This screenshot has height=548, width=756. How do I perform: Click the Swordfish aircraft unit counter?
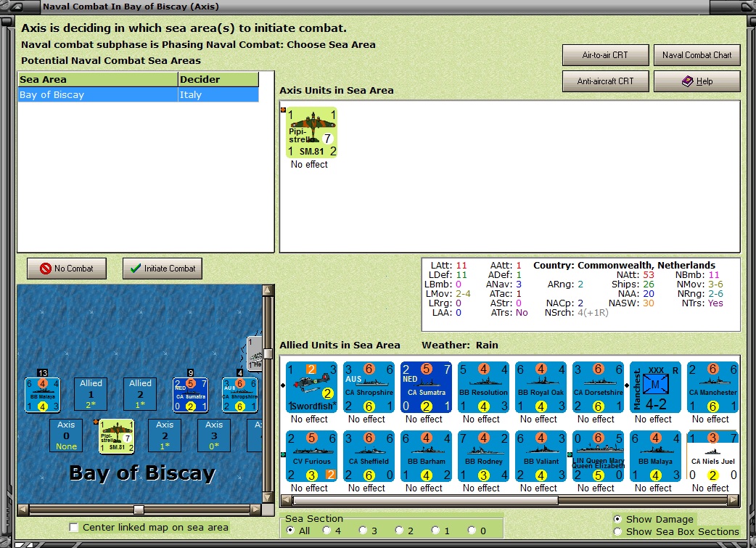click(x=311, y=388)
